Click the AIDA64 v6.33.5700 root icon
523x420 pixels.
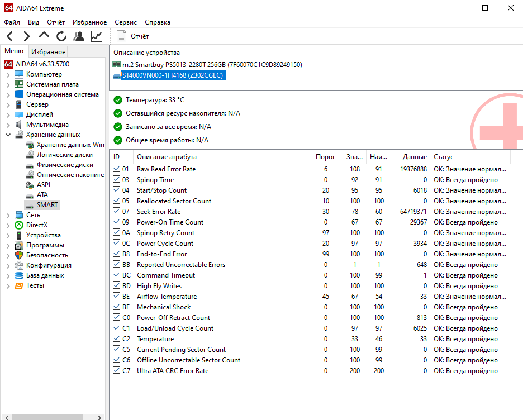8,64
